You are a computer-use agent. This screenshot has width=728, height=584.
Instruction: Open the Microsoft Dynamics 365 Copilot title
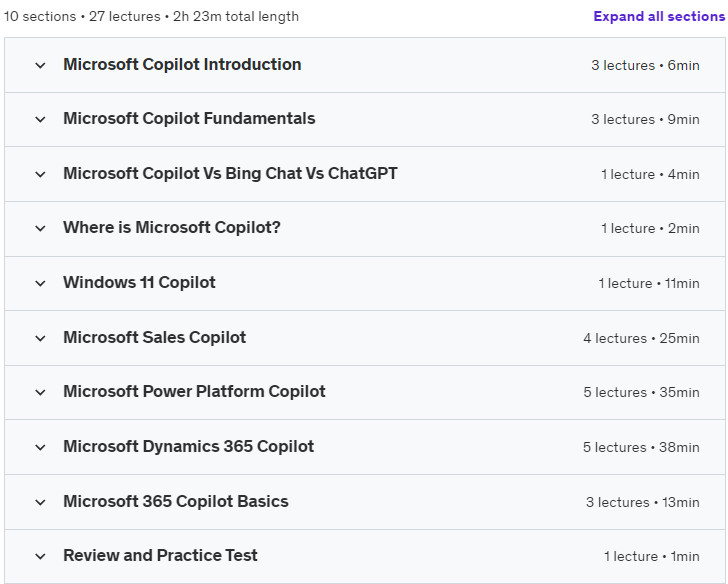pyautogui.click(x=188, y=447)
